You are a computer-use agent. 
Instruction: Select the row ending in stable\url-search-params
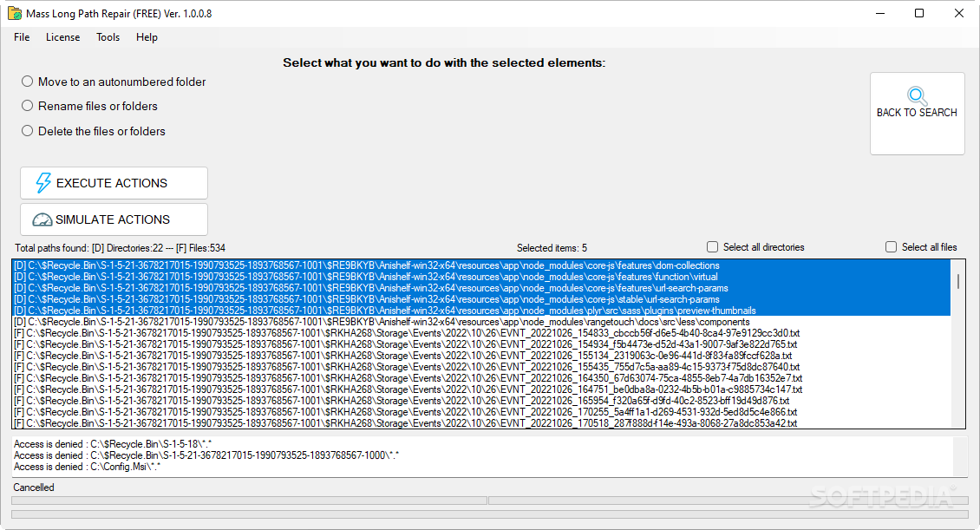481,299
